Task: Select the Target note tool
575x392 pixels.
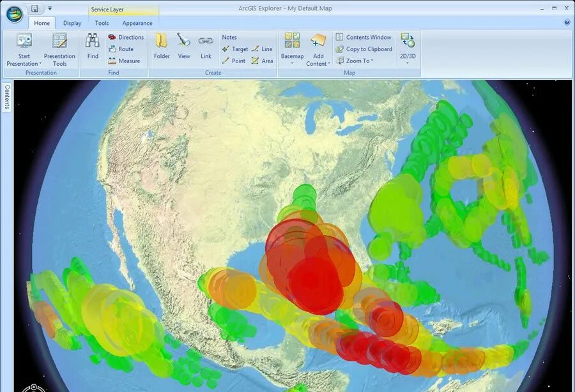Action: [235, 49]
